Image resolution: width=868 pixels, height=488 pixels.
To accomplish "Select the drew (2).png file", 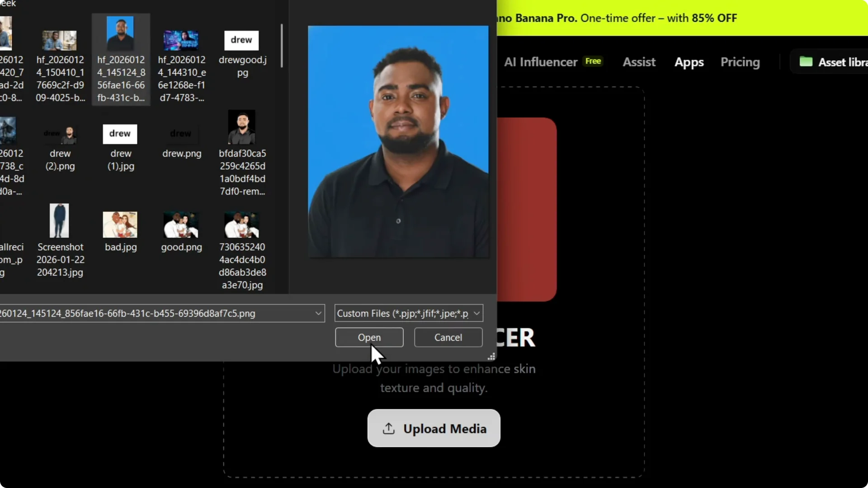I will click(60, 134).
